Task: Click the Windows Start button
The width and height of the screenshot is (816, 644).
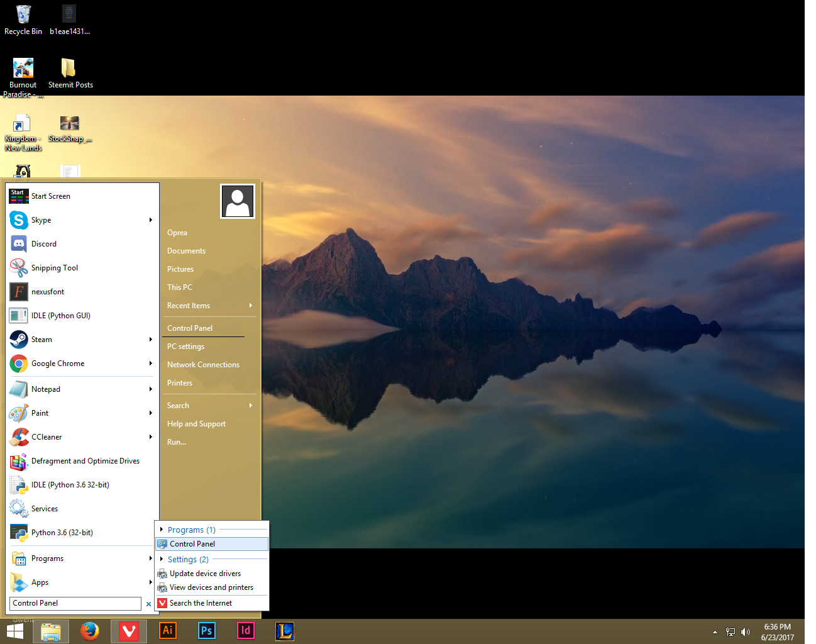Action: coord(15,631)
